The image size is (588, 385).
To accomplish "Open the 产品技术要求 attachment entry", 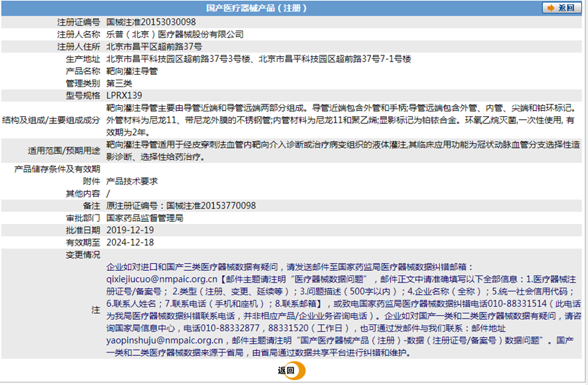I will click(x=132, y=181).
